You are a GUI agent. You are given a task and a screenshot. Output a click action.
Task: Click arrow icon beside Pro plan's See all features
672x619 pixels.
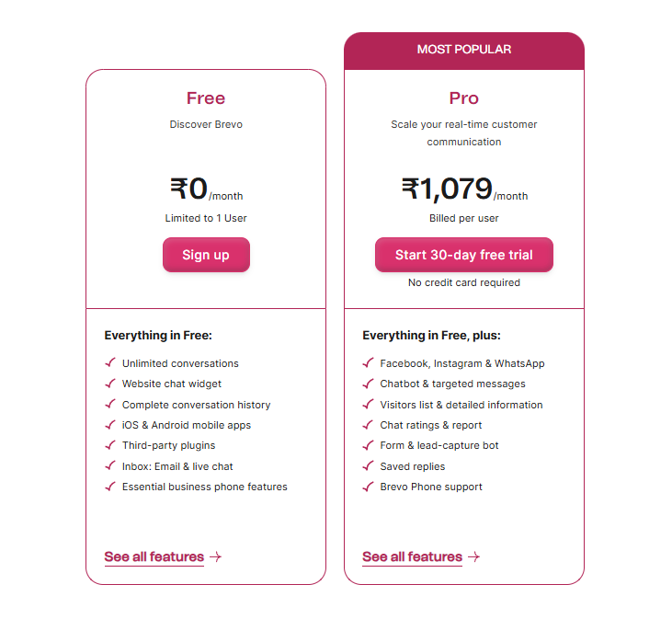473,556
